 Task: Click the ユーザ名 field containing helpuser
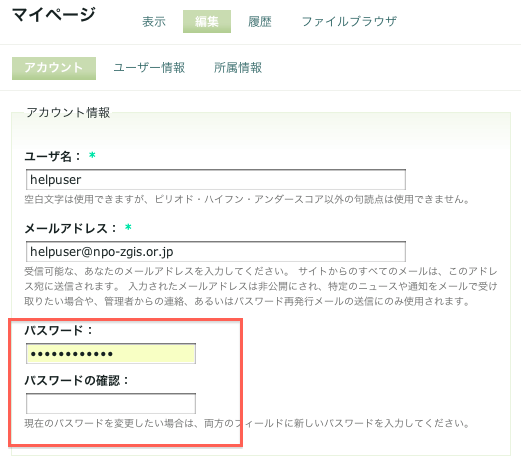[x=216, y=180]
